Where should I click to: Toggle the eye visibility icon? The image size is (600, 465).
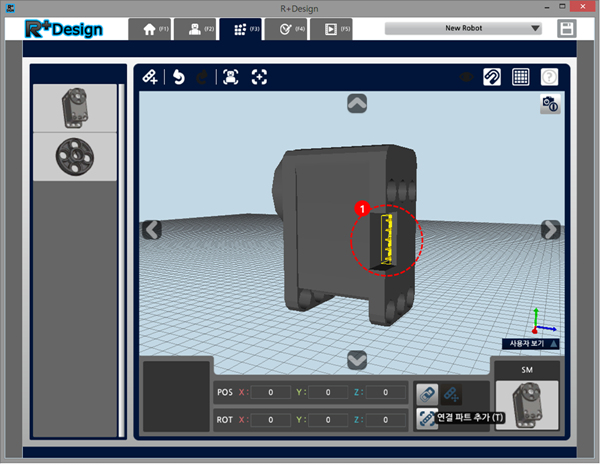tap(465, 76)
